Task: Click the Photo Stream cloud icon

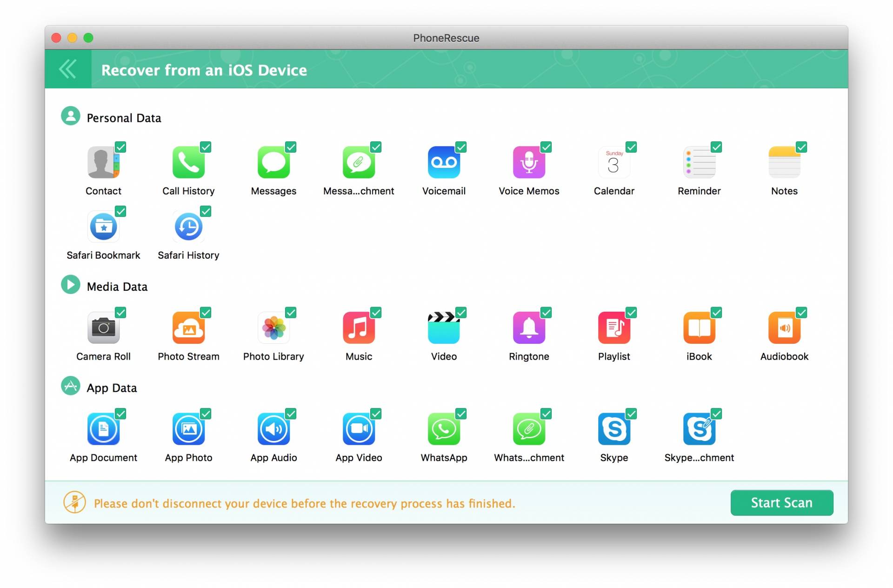Action: click(188, 328)
